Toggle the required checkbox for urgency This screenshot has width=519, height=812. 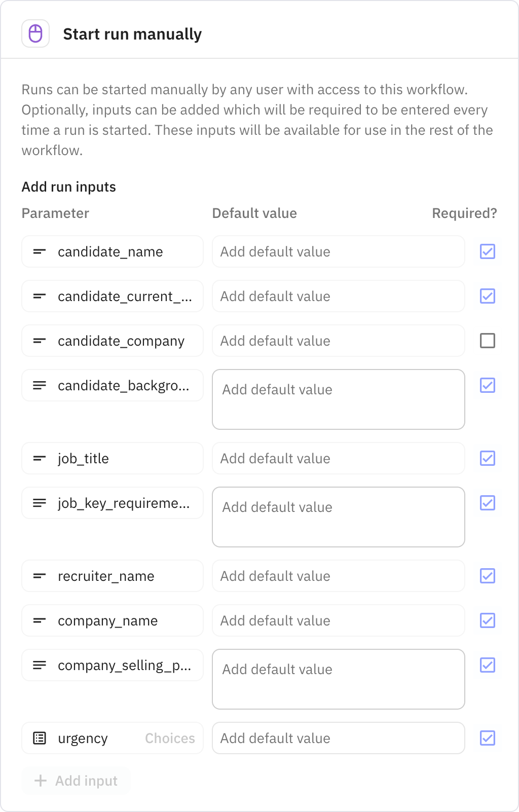click(488, 739)
